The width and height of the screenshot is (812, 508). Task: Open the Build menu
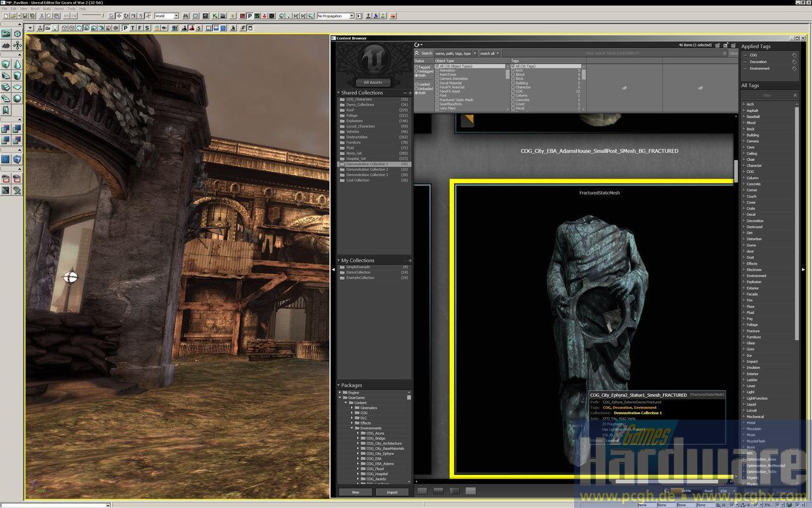point(46,9)
